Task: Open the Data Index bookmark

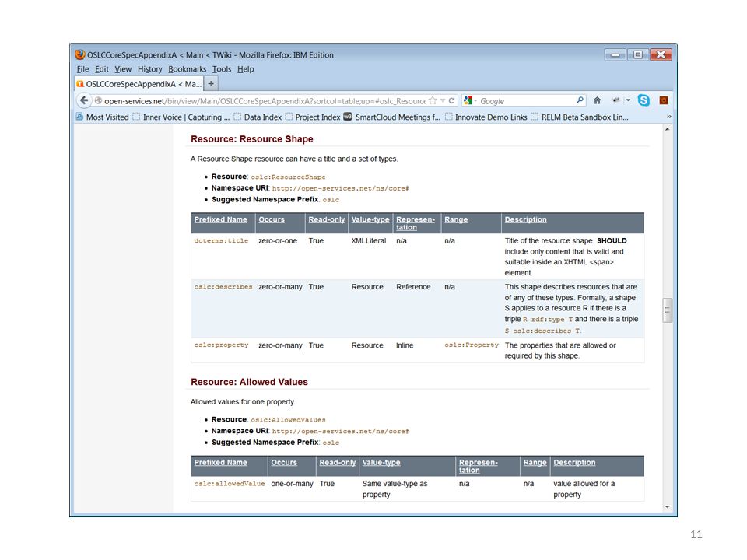Action: 258,117
